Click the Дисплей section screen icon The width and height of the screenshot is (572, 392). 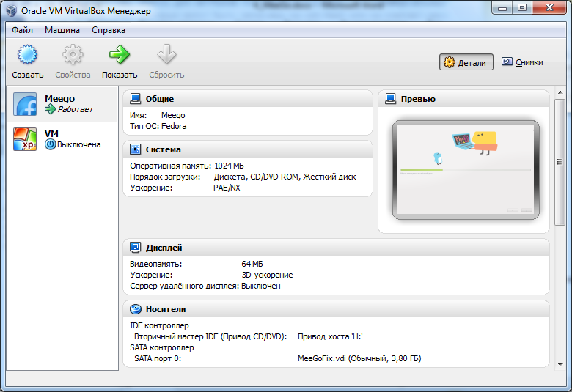coord(136,248)
